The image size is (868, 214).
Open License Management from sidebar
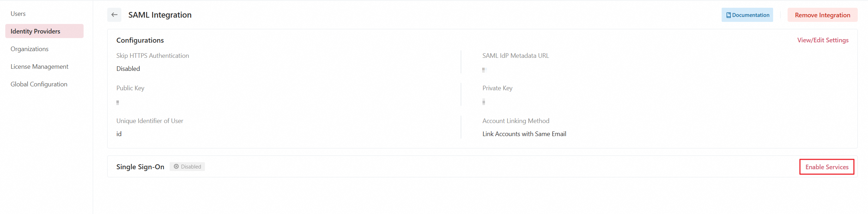40,67
